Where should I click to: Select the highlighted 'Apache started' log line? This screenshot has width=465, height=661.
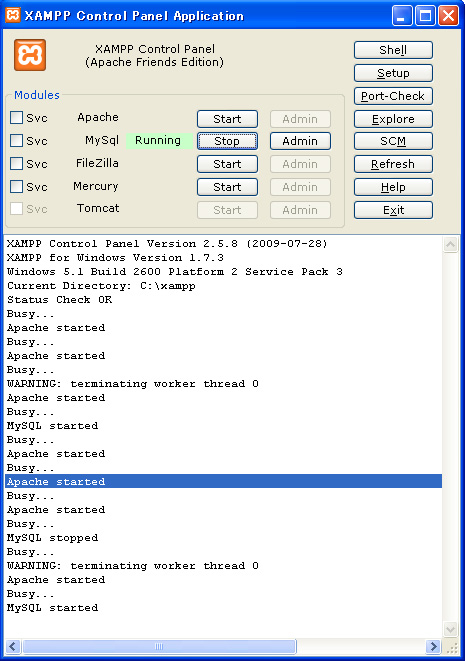(223, 481)
